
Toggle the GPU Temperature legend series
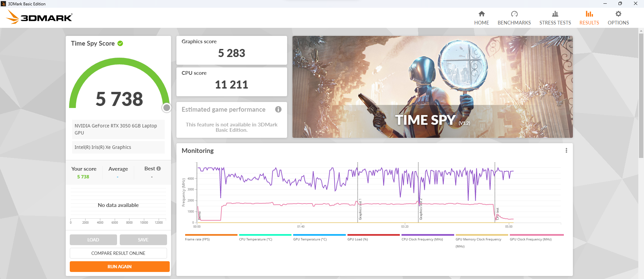pos(319,237)
